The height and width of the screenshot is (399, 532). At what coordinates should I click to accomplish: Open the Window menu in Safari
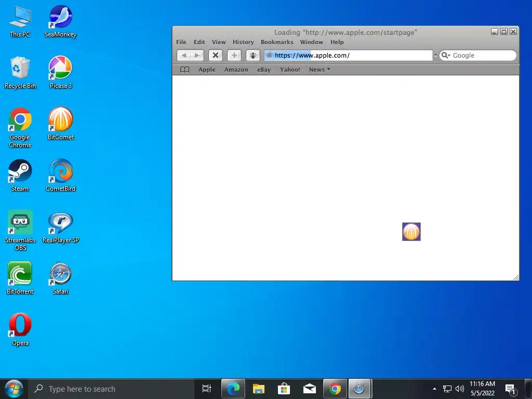(x=312, y=42)
